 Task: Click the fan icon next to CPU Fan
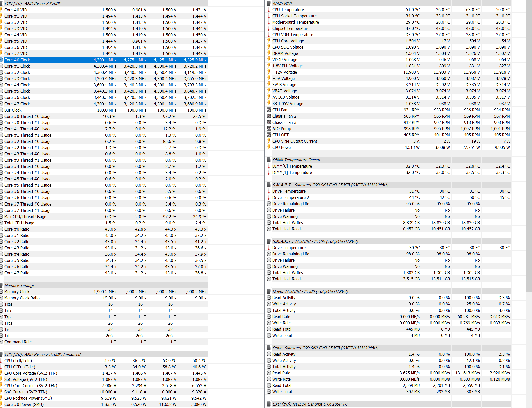269,110
